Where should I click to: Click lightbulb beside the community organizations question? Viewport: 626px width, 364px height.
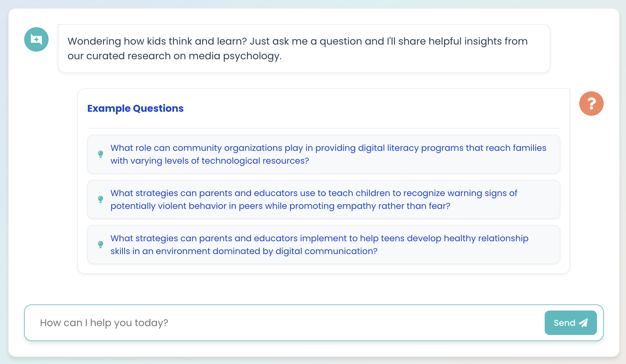(100, 154)
